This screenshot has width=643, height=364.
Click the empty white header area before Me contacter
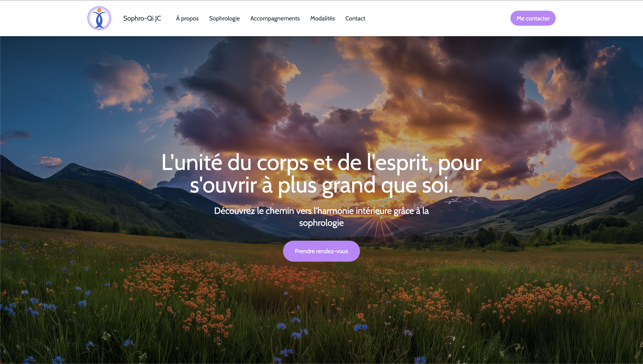[x=438, y=18]
